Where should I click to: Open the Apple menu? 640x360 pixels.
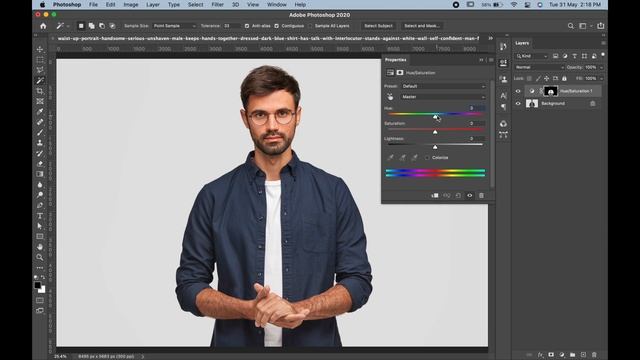point(42,4)
